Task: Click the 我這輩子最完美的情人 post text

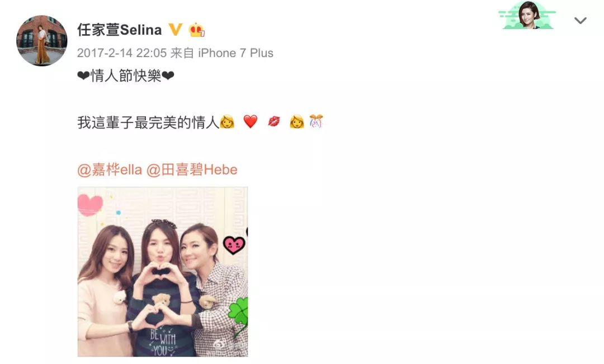Action: tap(148, 122)
